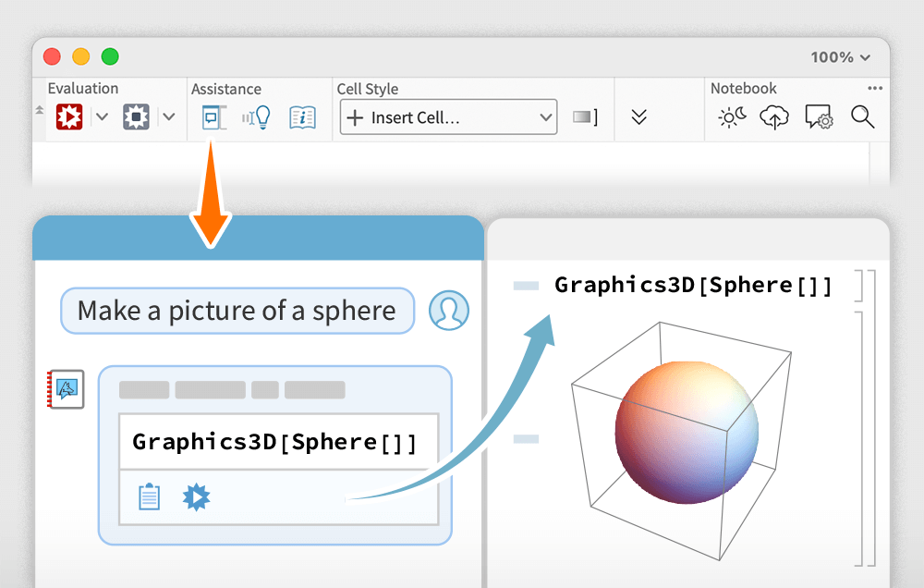
Task: Click the cloud publish icon
Action: (x=774, y=117)
